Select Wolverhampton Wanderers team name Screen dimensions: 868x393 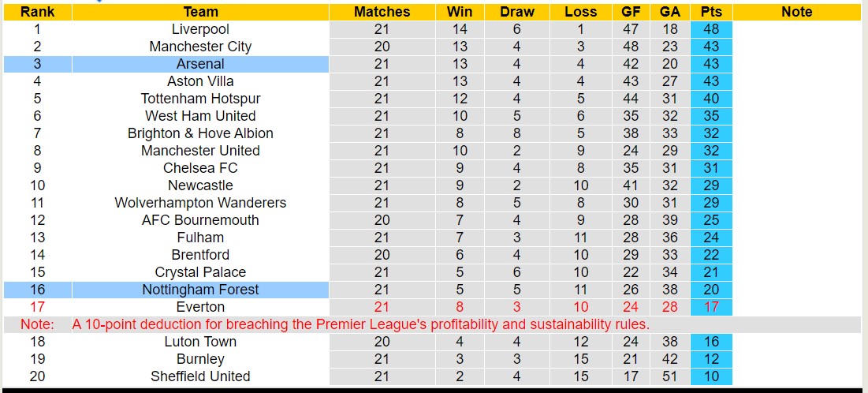pos(200,203)
